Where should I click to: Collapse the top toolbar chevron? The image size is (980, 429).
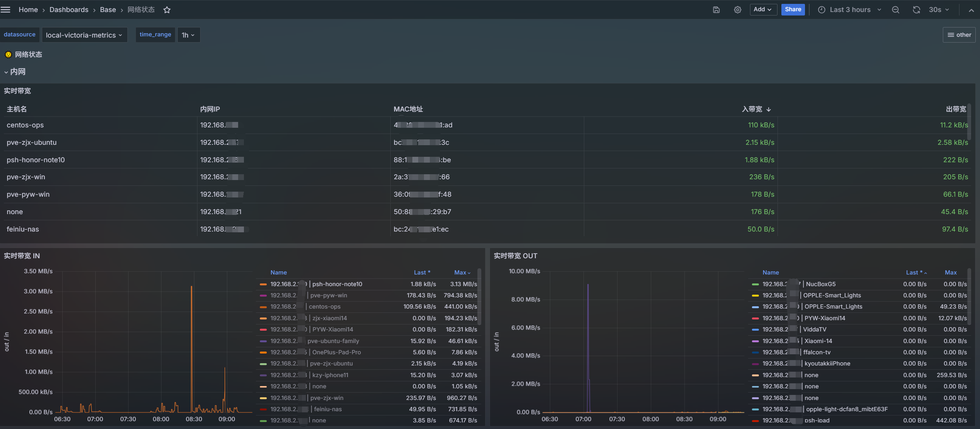[x=971, y=10]
